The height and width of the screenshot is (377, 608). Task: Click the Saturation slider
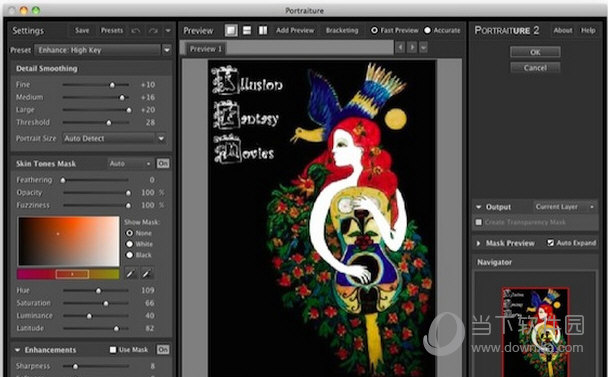point(96,303)
